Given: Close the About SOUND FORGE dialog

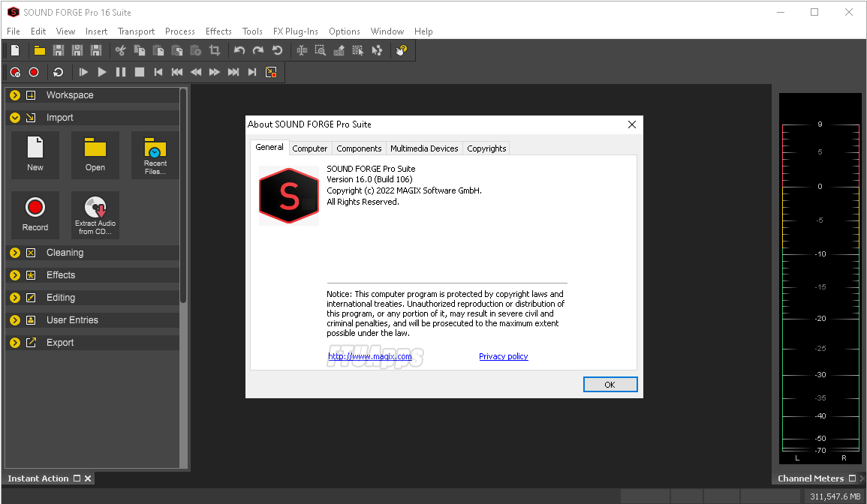Looking at the screenshot, I should point(632,124).
